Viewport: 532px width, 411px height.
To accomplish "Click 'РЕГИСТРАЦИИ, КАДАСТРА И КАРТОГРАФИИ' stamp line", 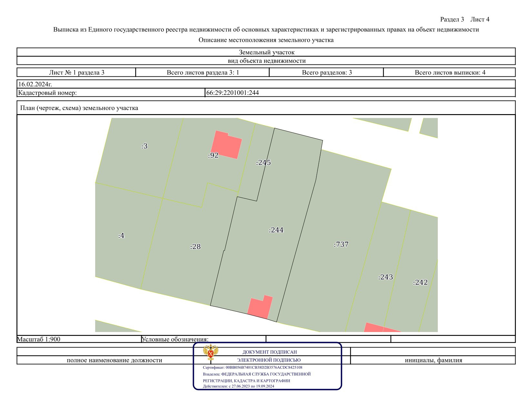I will pyautogui.click(x=246, y=381).
